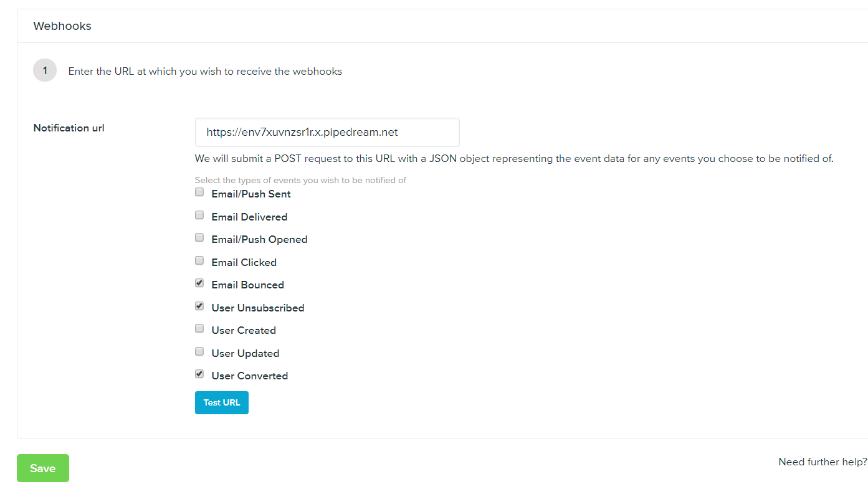This screenshot has width=868, height=484.
Task: Click the Notification url field label
Action: (x=69, y=128)
